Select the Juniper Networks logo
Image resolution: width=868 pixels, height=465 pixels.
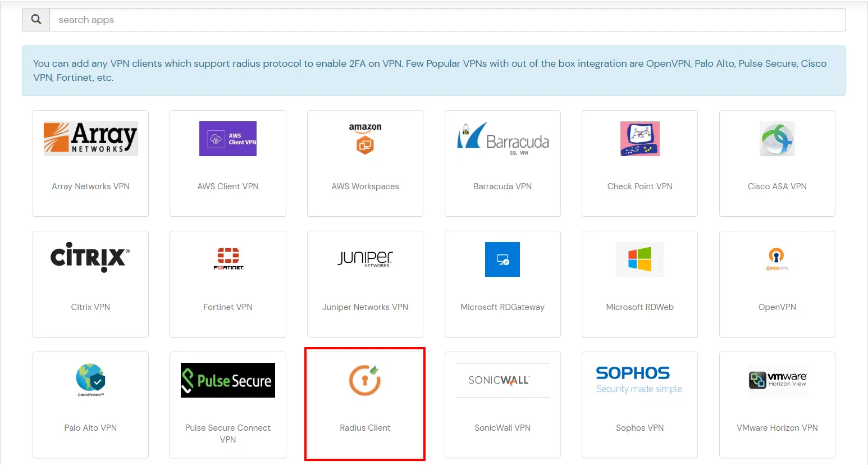point(365,258)
